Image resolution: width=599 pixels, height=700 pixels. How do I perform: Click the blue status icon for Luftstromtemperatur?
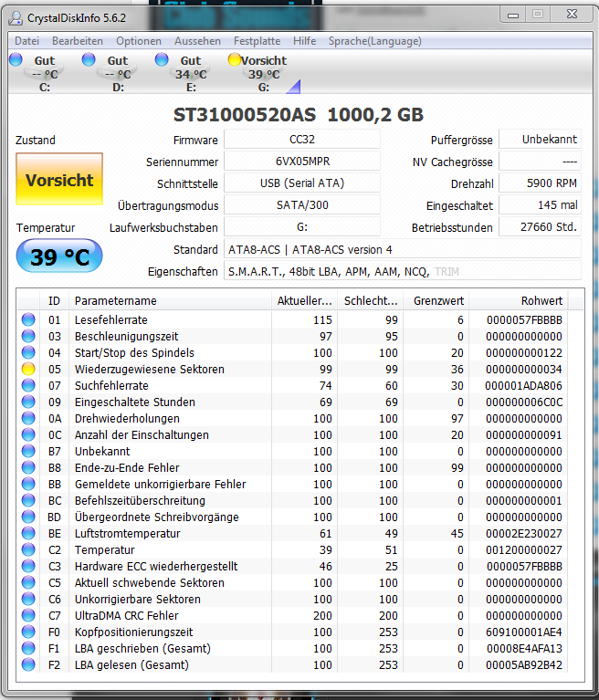click(x=28, y=533)
